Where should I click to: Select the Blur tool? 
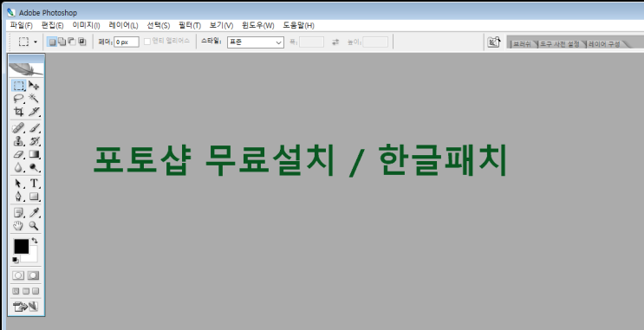coord(18,167)
